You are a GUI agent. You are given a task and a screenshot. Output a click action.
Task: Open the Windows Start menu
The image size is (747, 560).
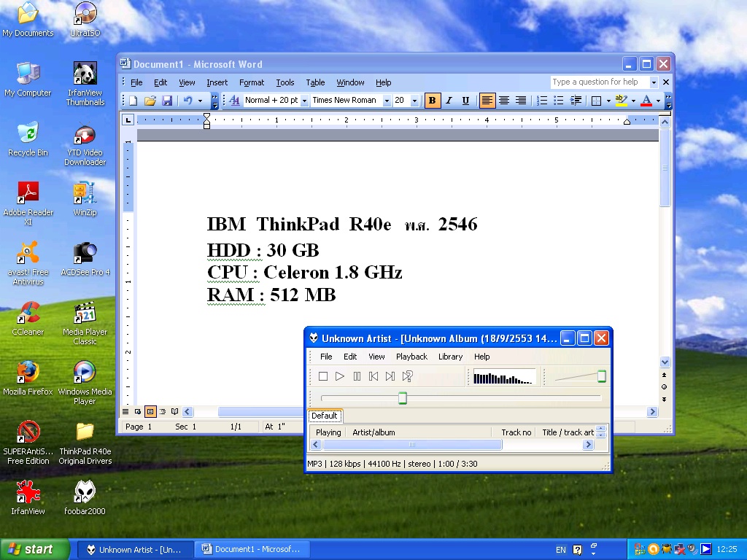click(x=34, y=549)
